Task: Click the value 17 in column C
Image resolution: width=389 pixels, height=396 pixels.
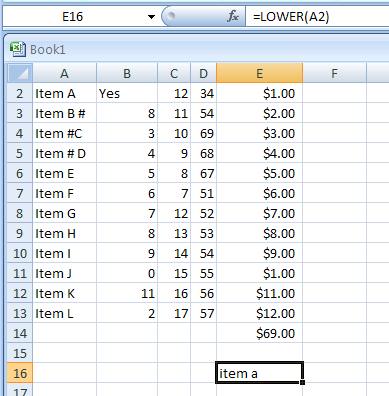Action: 174,313
